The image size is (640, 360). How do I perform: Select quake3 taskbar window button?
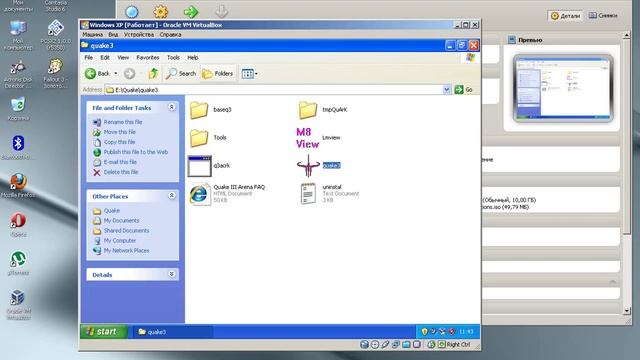coord(172,332)
